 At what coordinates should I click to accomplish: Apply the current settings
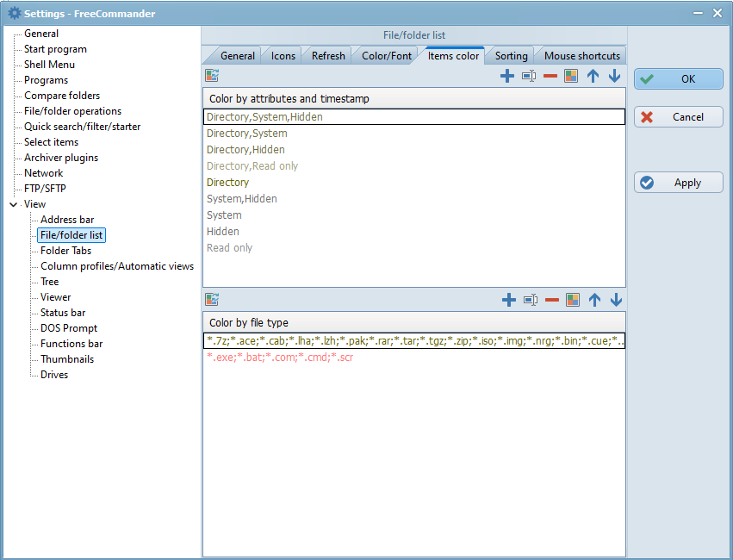pos(679,183)
